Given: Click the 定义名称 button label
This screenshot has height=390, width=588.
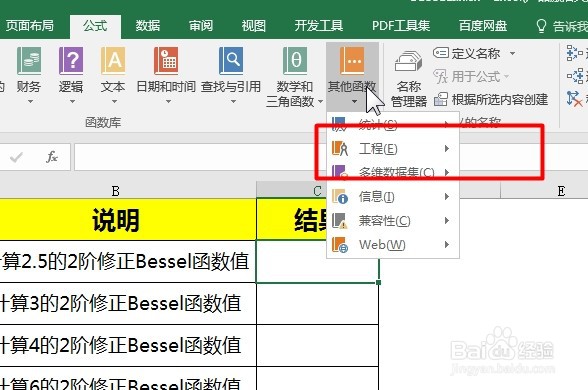Looking at the screenshot, I should (476, 53).
